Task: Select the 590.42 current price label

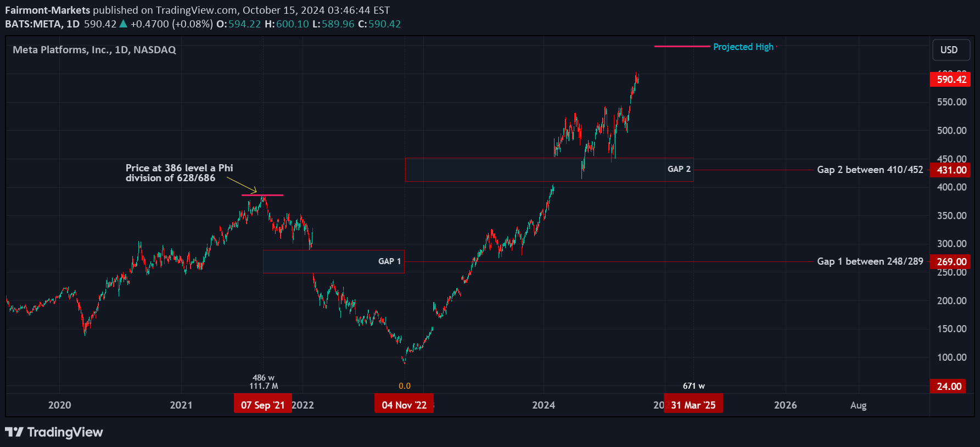Action: click(950, 80)
